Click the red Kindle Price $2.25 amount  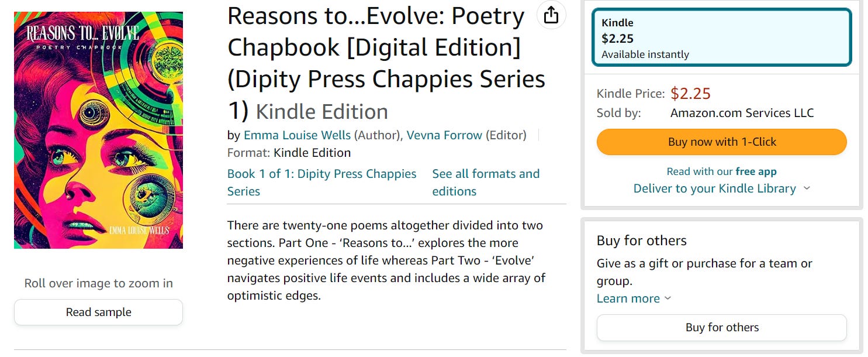tap(690, 94)
